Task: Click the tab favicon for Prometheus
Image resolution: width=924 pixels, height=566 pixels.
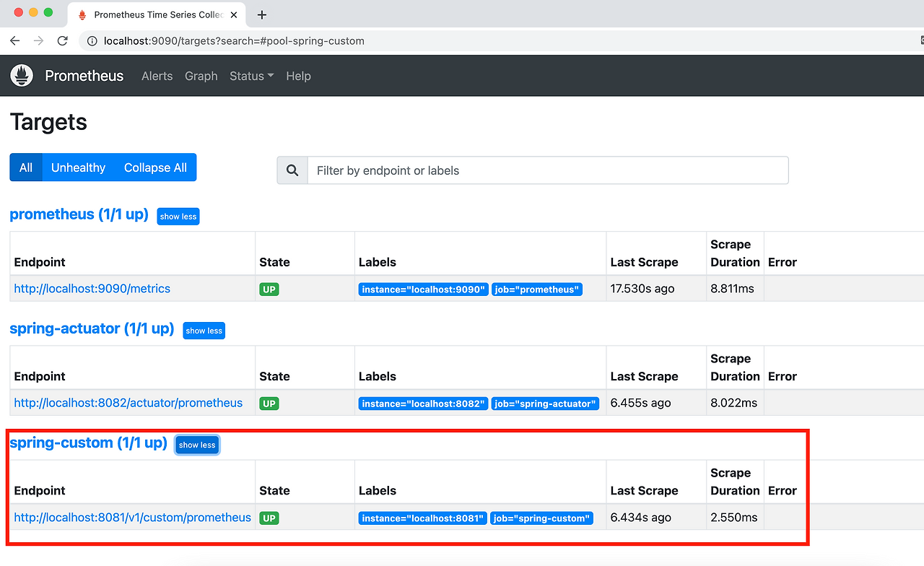Action: (82, 14)
